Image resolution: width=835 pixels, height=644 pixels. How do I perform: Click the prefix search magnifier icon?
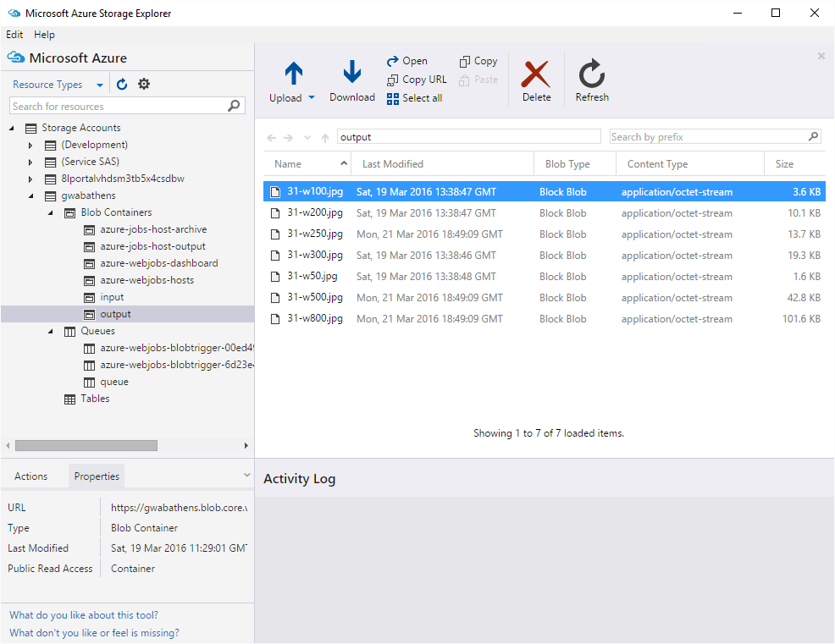point(813,137)
